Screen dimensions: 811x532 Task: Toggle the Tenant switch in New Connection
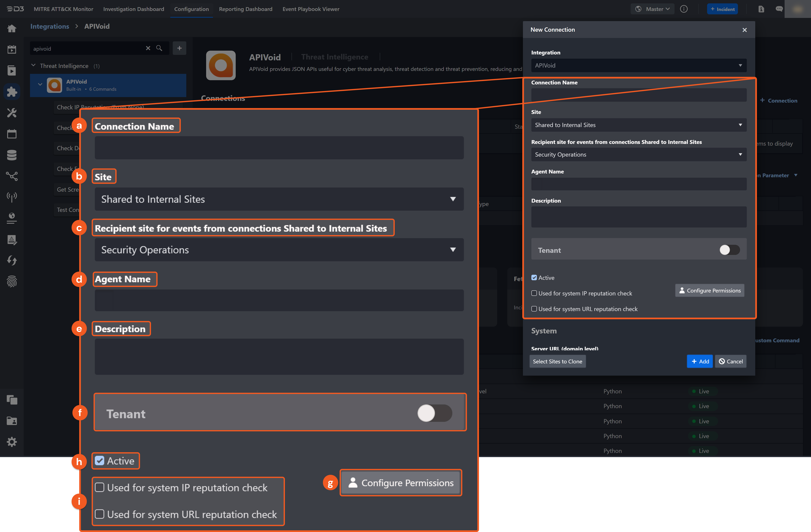click(729, 250)
